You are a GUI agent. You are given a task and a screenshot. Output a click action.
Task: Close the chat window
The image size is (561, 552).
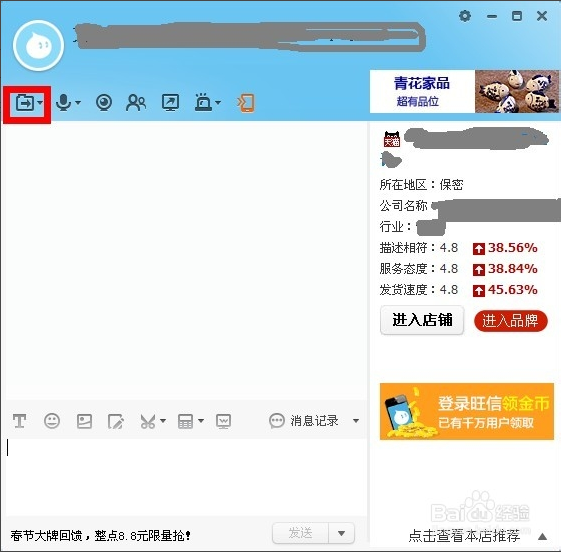click(x=542, y=16)
